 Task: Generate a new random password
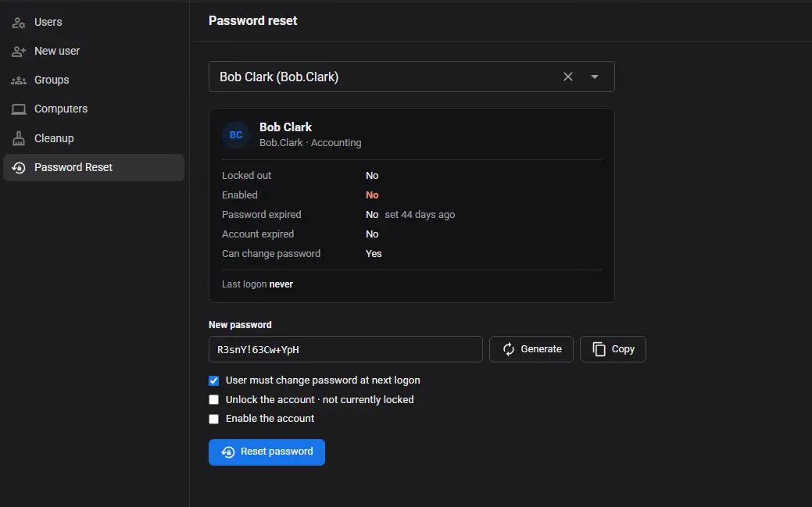coord(531,349)
